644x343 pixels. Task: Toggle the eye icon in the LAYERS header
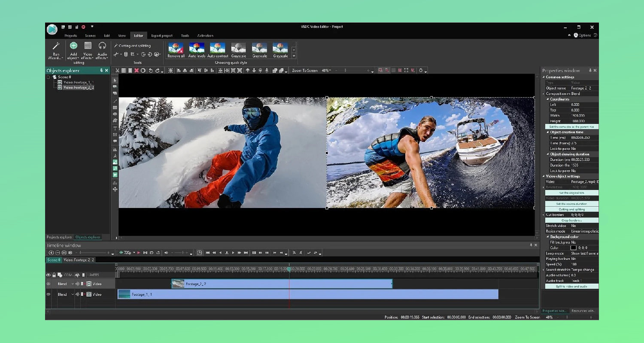(x=48, y=275)
